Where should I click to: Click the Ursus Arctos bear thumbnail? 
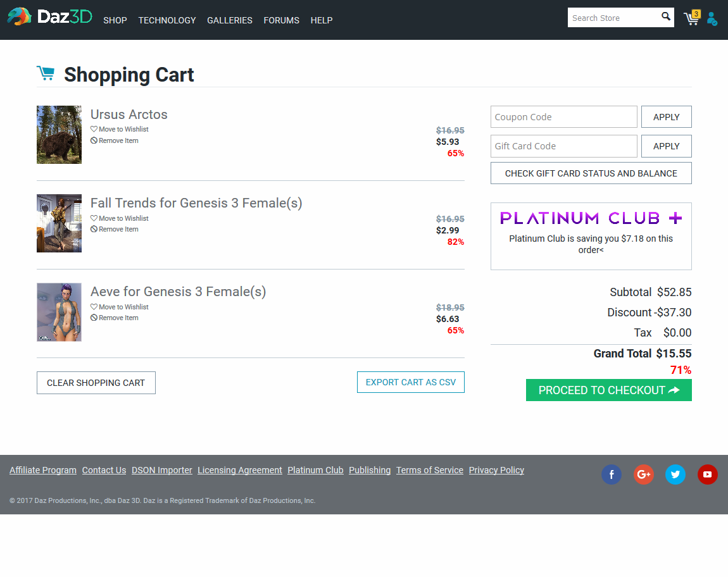click(x=59, y=135)
